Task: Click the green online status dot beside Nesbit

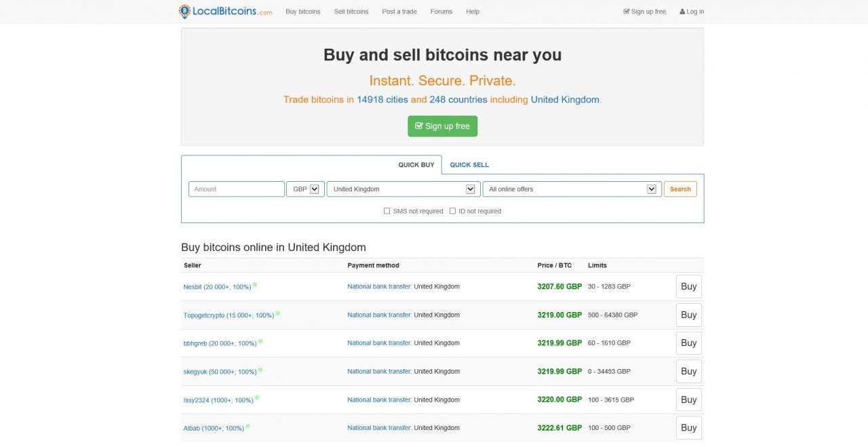Action: click(254, 284)
